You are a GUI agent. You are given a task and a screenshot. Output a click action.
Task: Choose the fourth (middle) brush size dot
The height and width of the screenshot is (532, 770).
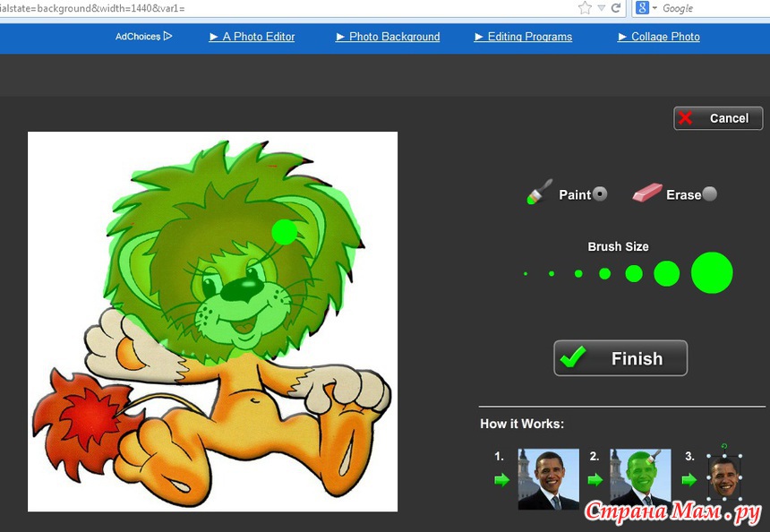(605, 274)
